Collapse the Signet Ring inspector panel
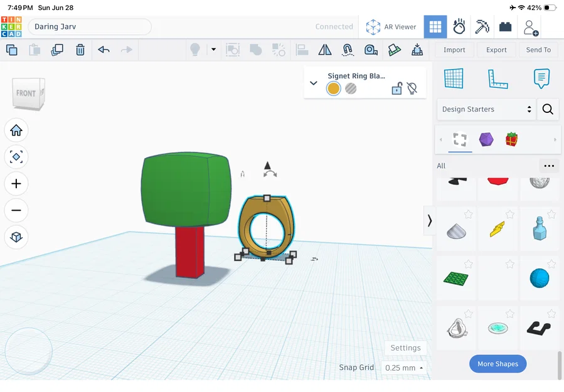Screen dimensions: 564x392 coord(314,83)
